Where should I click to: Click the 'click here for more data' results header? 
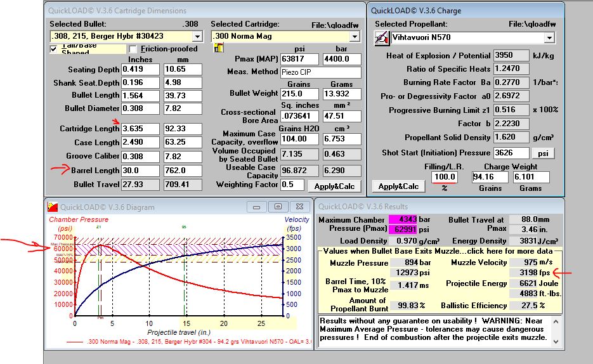440,252
